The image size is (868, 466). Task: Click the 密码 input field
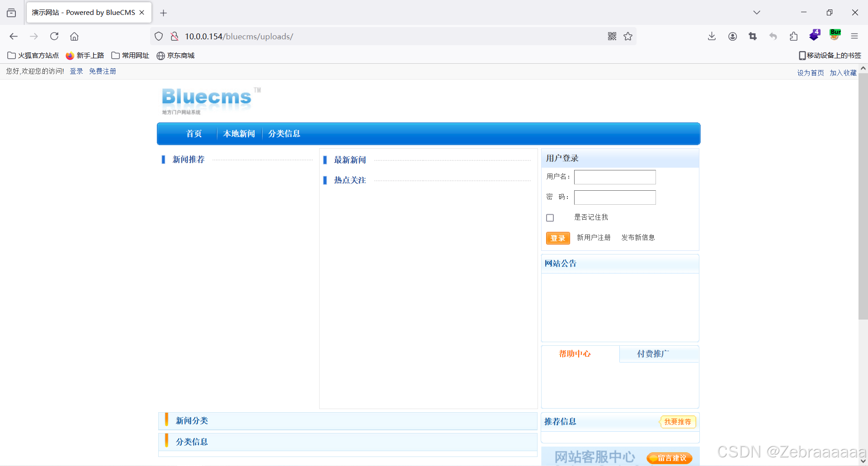coord(615,198)
